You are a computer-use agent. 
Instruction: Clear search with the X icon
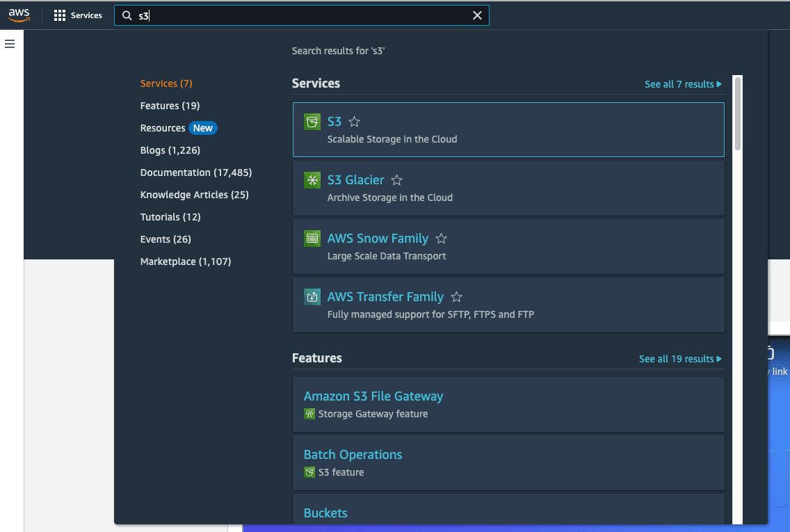(x=477, y=15)
